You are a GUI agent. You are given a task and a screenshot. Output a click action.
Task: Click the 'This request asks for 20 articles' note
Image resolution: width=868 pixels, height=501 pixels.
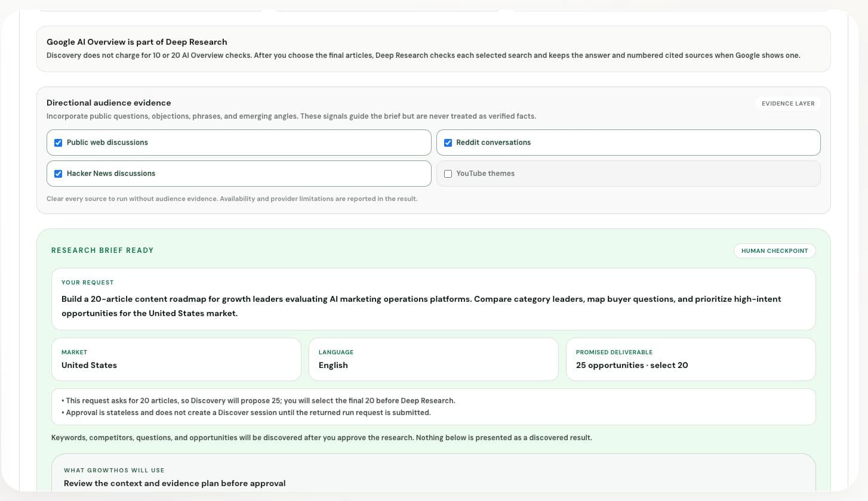pyautogui.click(x=258, y=401)
